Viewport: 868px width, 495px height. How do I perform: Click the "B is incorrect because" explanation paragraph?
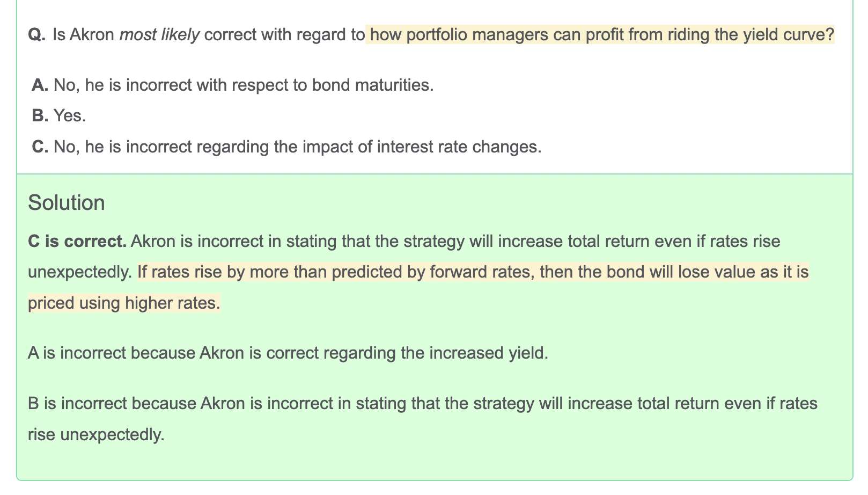point(422,403)
